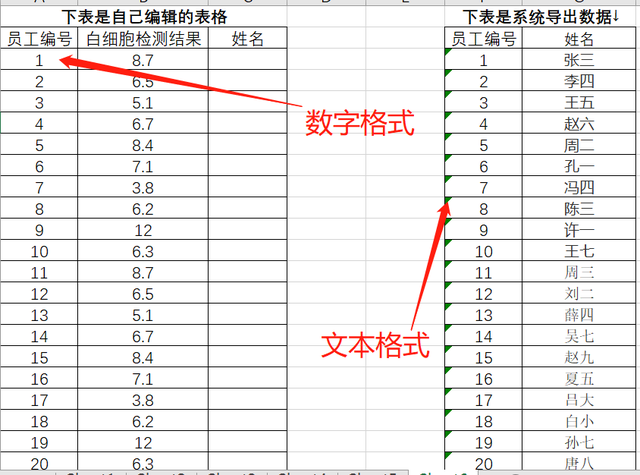
Task: Click employee number 13 in left table
Action: (x=39, y=315)
